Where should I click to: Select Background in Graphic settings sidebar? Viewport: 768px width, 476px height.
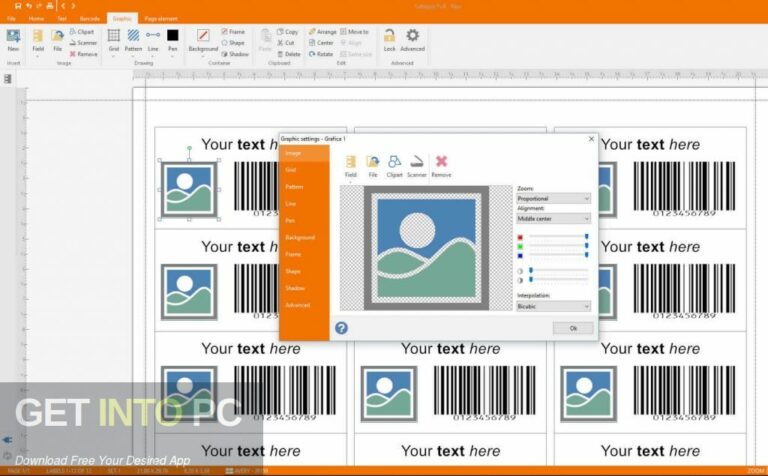coord(304,238)
